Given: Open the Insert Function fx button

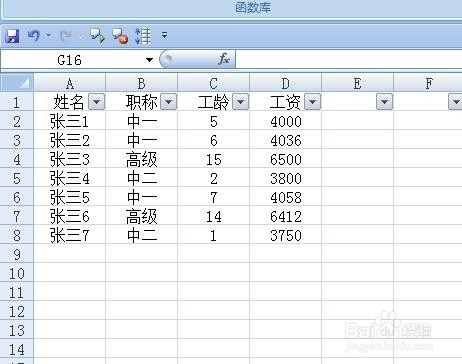Looking at the screenshot, I should pyautogui.click(x=224, y=59).
